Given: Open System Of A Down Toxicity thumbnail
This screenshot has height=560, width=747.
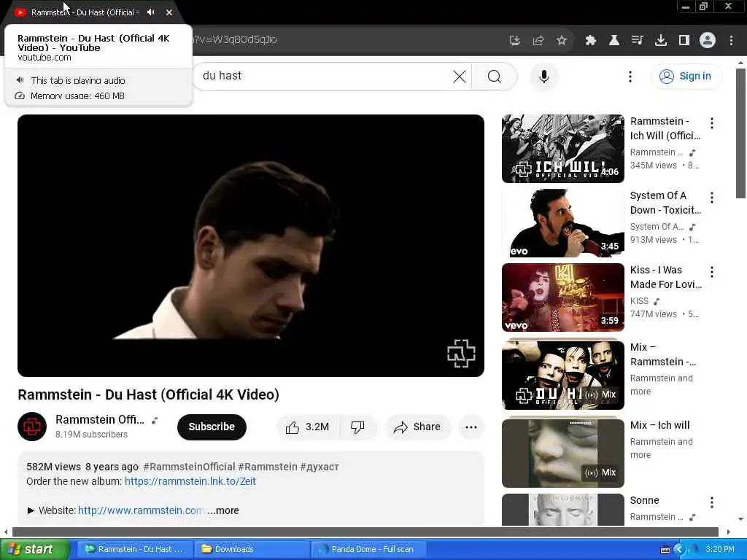Looking at the screenshot, I should click(x=562, y=223).
